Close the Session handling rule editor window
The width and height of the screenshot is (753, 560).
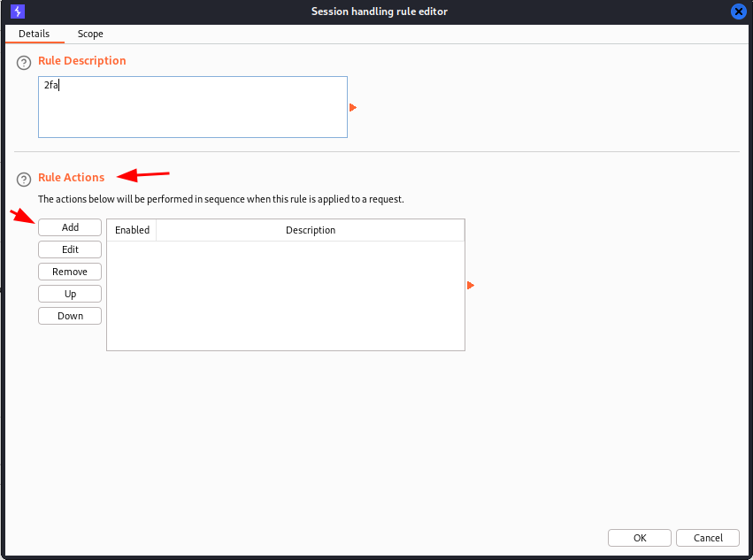(x=739, y=11)
